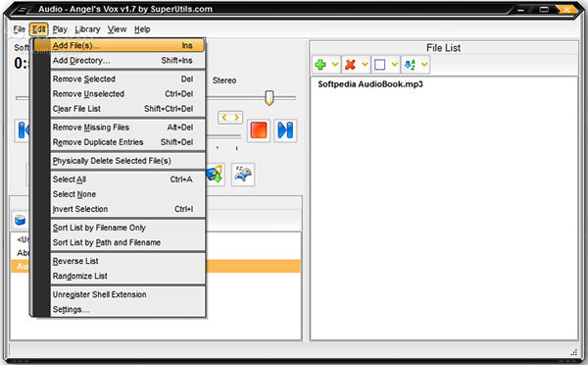The height and width of the screenshot is (365, 588).
Task: Open dropdown arrow beside dotted selection icon
Action: (395, 65)
